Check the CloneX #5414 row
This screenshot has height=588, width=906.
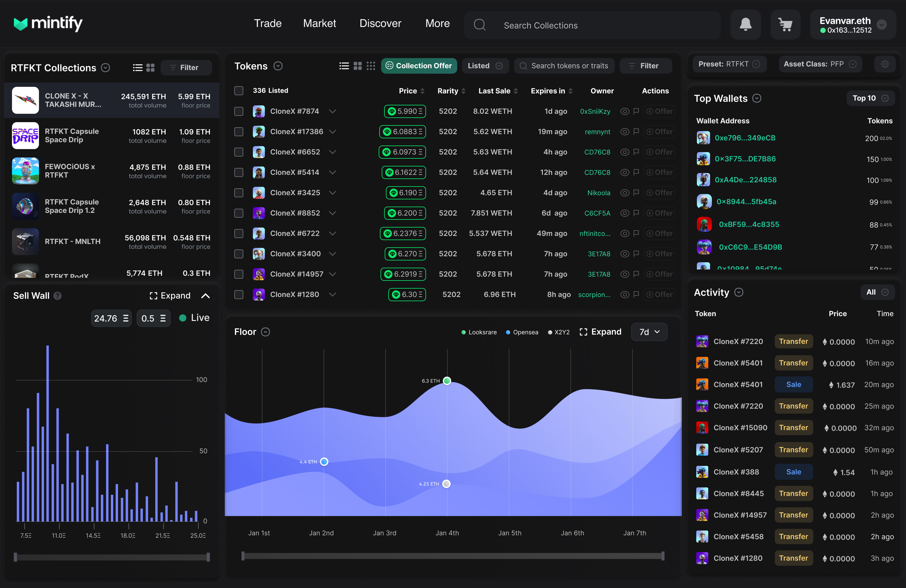coord(239,172)
